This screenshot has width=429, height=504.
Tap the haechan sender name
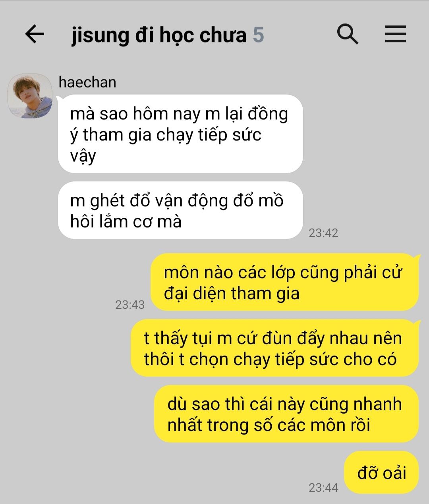click(x=87, y=82)
